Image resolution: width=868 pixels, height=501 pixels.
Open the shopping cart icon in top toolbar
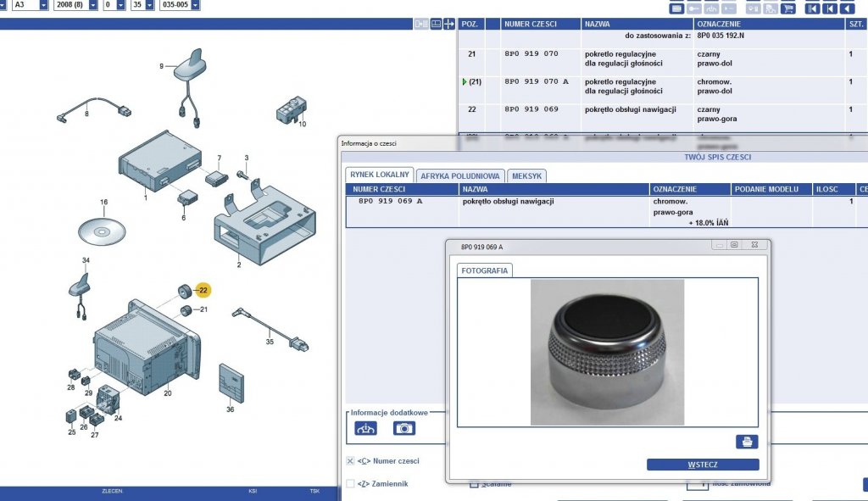787,8
